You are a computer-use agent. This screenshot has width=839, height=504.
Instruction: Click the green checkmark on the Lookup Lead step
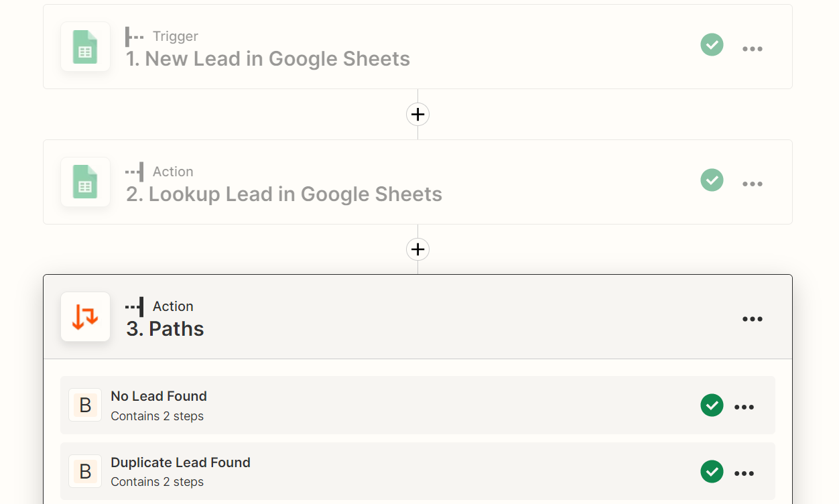click(x=712, y=180)
